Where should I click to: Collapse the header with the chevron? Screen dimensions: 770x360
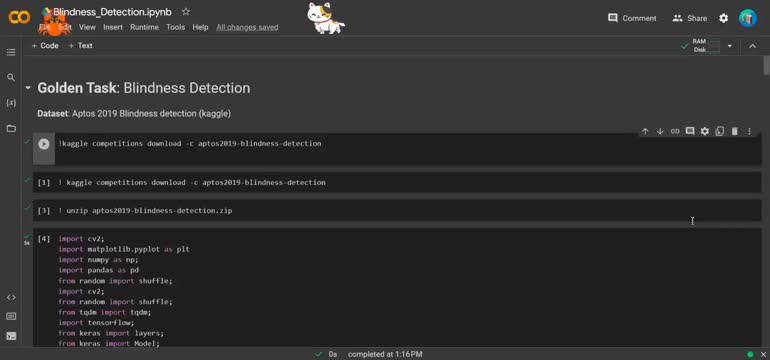[752, 46]
